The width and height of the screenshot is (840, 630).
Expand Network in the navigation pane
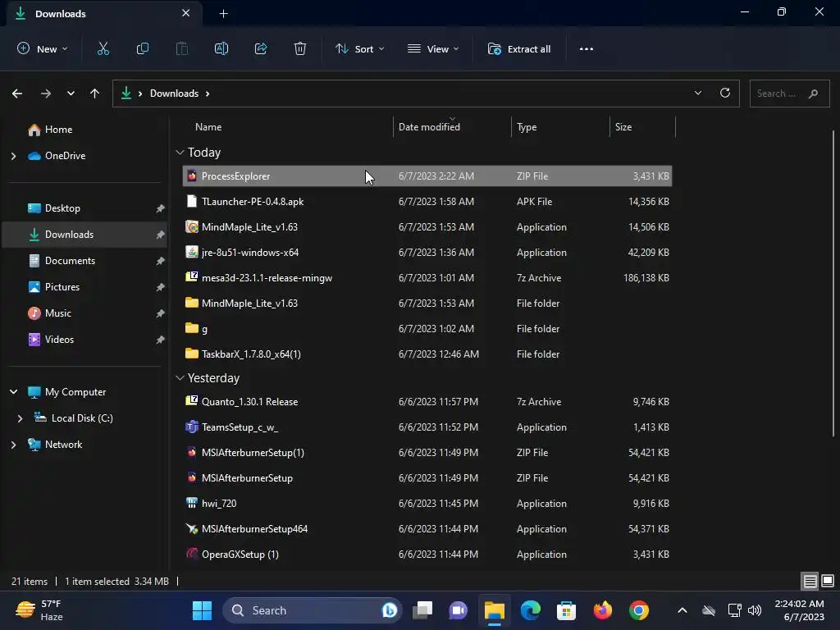pos(13,445)
